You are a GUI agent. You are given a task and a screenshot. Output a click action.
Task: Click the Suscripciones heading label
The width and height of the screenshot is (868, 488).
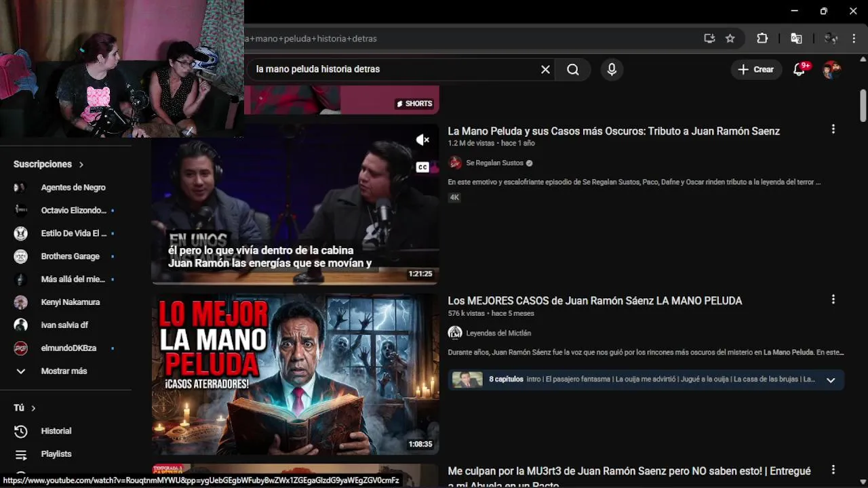(43, 164)
